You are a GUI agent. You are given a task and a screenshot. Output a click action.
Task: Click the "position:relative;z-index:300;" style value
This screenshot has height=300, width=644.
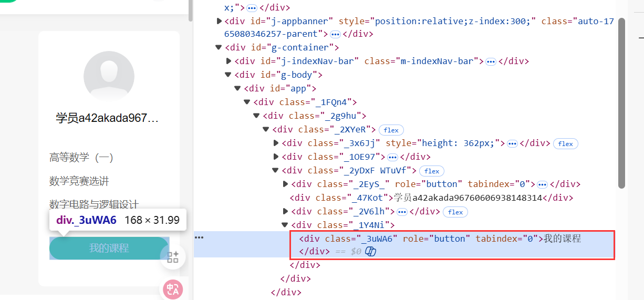tap(454, 21)
